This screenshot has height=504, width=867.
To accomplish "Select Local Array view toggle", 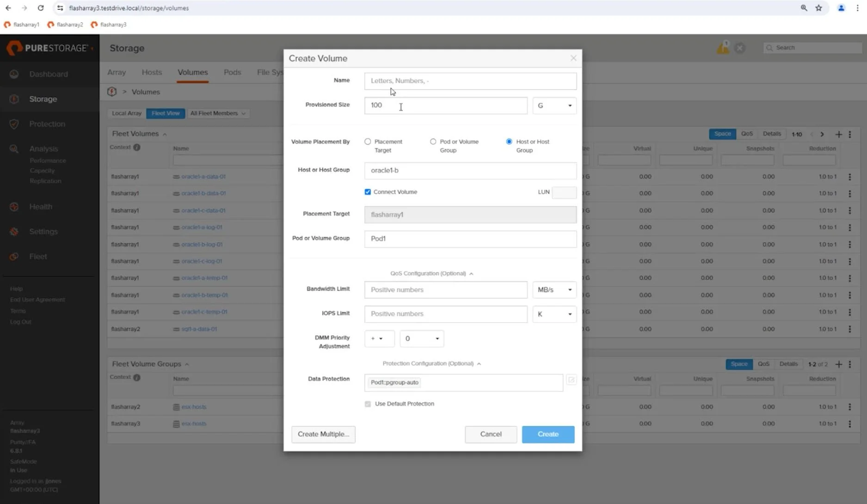I will click(127, 113).
